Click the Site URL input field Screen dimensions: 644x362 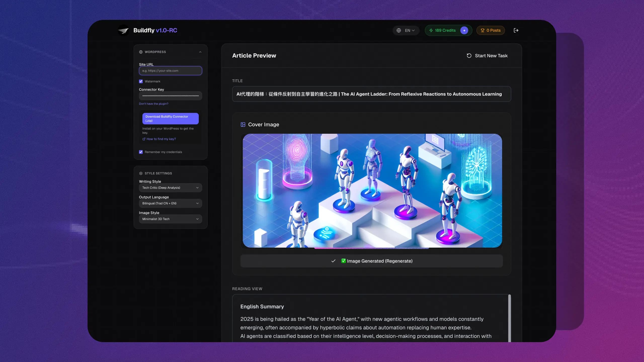pyautogui.click(x=170, y=71)
